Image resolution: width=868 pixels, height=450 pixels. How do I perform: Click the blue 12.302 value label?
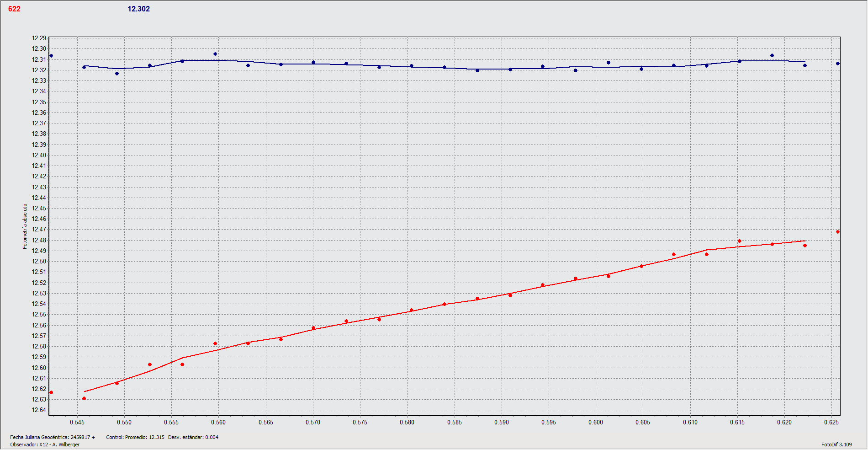click(x=138, y=9)
